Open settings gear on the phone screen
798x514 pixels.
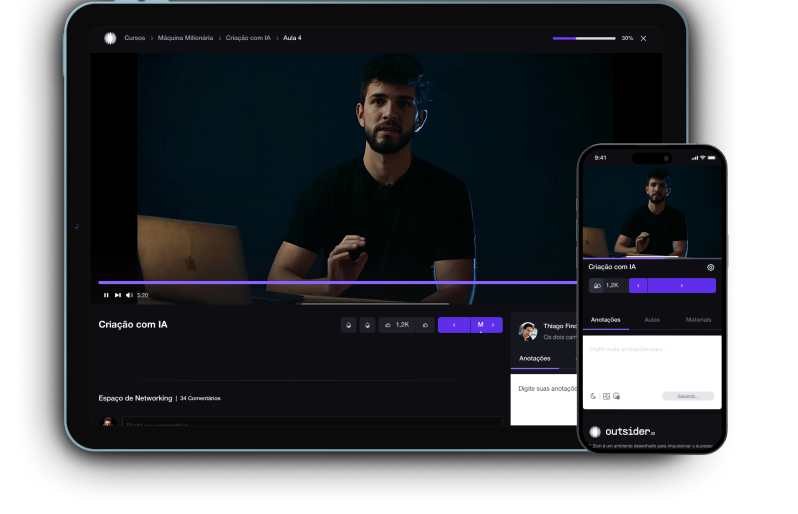coord(710,267)
